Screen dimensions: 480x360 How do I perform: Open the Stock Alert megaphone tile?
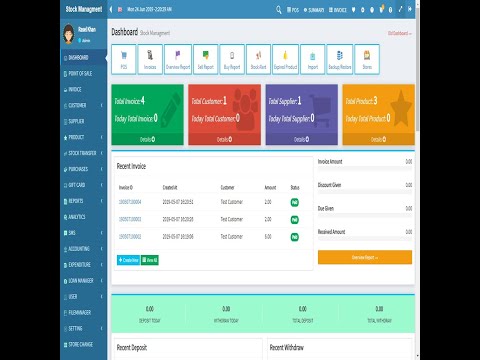(258, 59)
